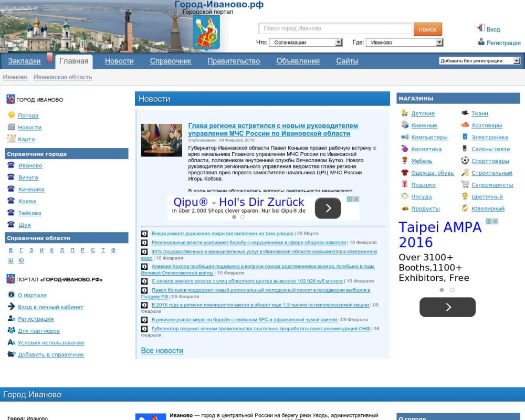Viewport: 525px width, 420px height.
Task: Click the sun icon next to Погода
Action: pos(11,115)
